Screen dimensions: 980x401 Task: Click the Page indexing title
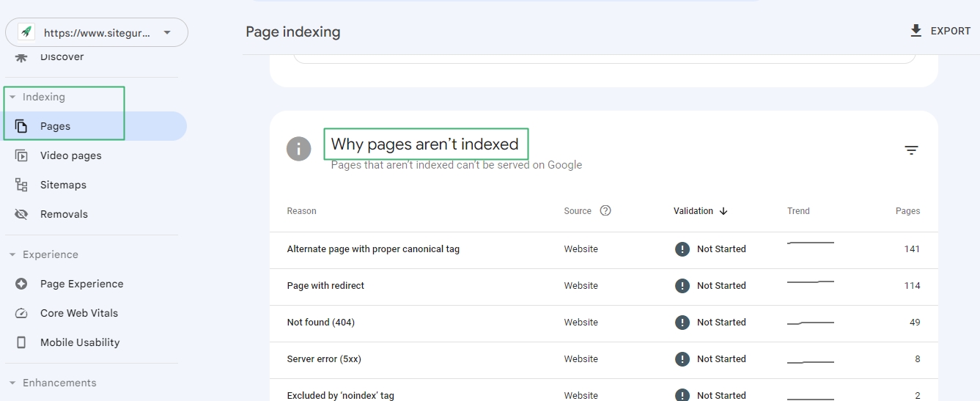tap(293, 32)
